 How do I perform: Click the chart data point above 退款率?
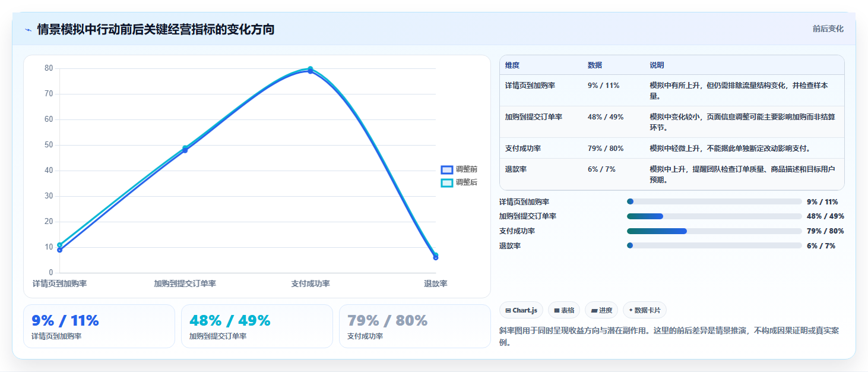click(x=436, y=256)
